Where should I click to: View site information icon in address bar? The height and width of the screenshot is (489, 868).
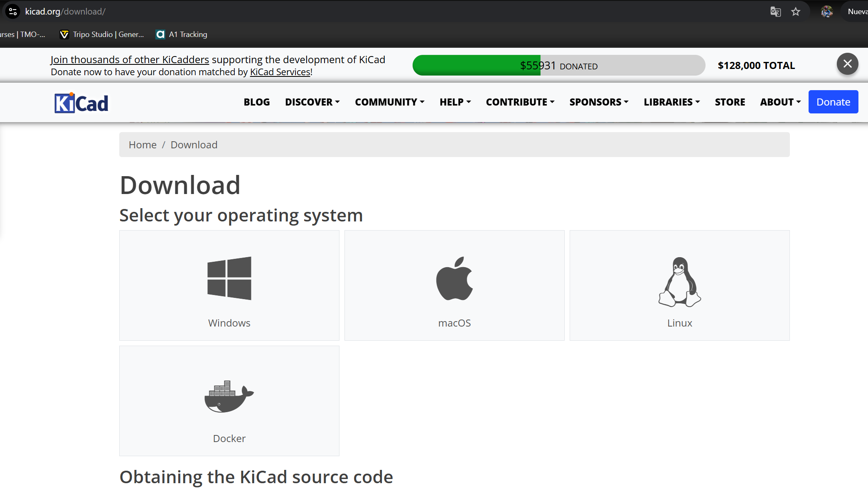click(13, 12)
